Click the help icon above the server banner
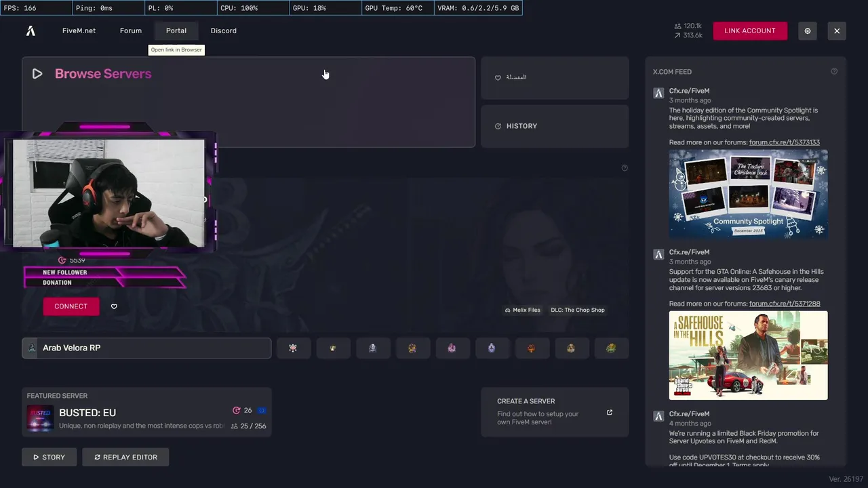Screen dimensions: 868x488 tap(625, 168)
